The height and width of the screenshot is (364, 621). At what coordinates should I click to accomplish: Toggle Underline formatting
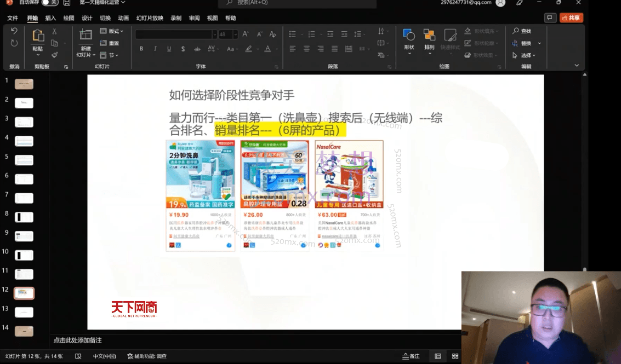[x=169, y=49]
